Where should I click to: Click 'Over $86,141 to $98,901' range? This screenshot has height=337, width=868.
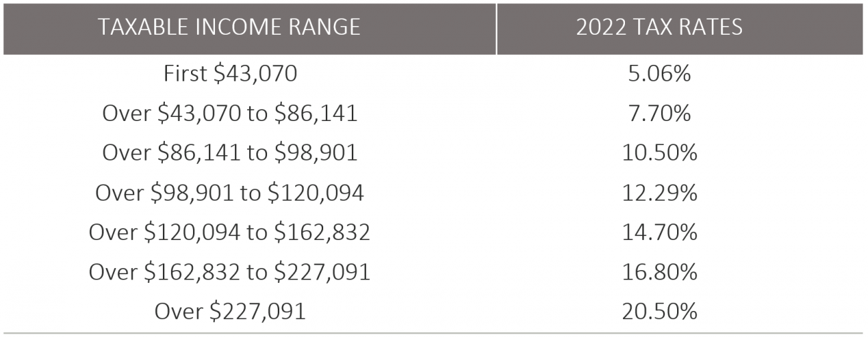point(230,153)
